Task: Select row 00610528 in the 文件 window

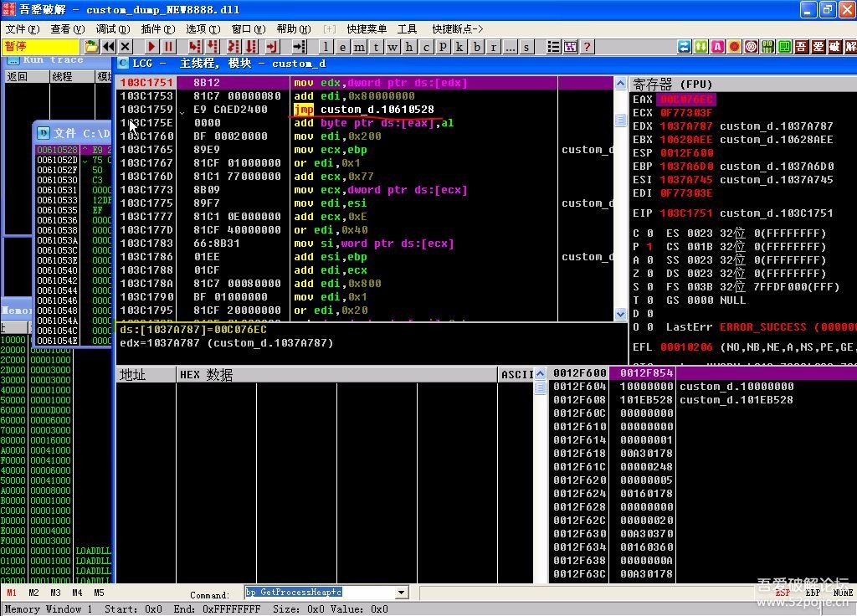Action: pyautogui.click(x=74, y=150)
